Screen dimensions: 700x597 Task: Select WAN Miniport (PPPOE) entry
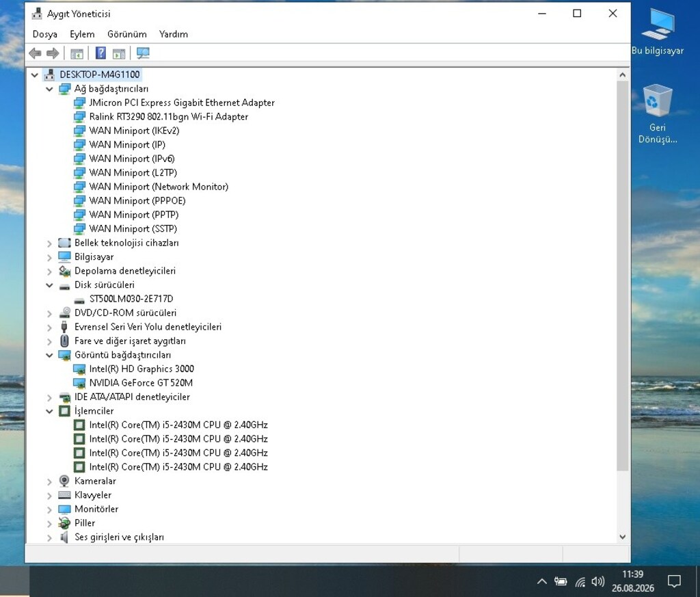137,201
